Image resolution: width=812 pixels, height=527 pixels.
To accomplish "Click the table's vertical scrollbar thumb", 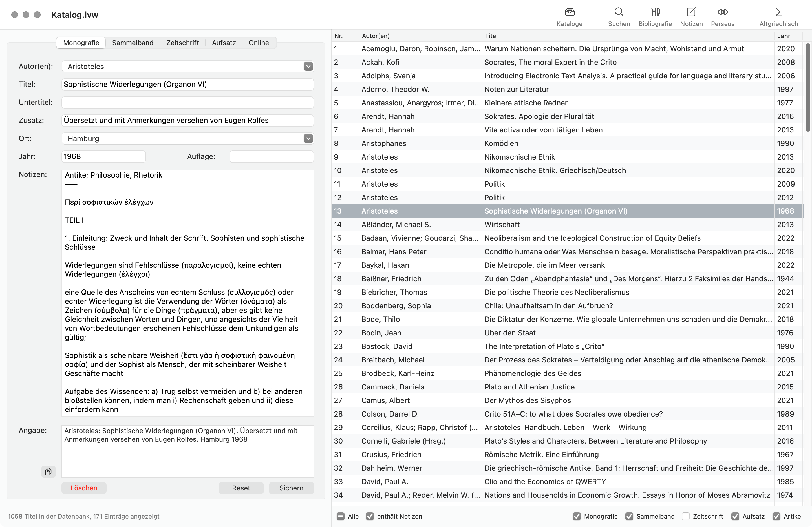I will [x=807, y=87].
